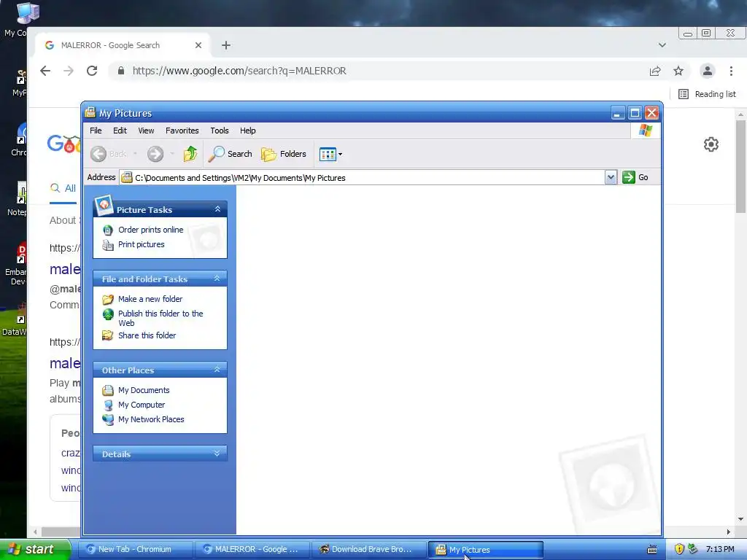The image size is (747, 560).
Task: Click the Windows flag logo in explorer
Action: [646, 131]
